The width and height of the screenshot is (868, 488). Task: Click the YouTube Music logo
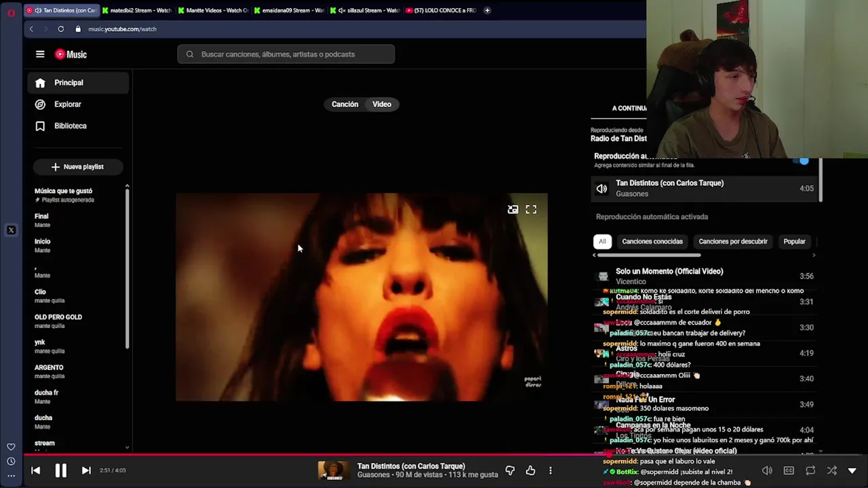(71, 54)
